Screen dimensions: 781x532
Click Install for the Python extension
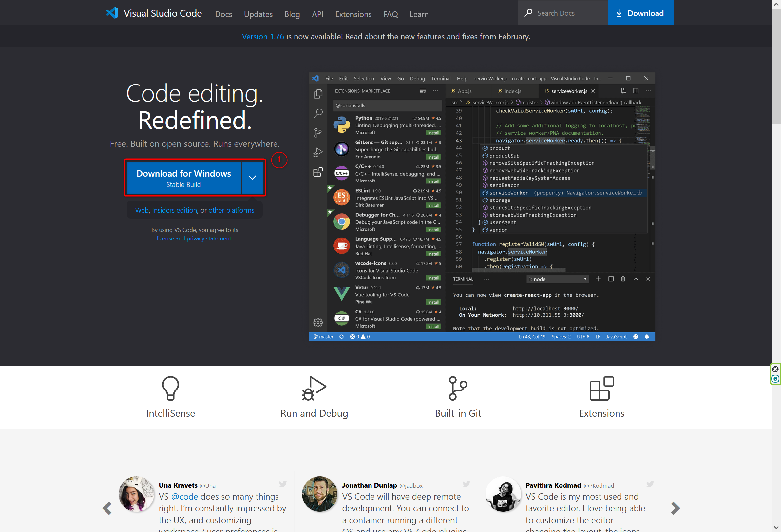433,133
